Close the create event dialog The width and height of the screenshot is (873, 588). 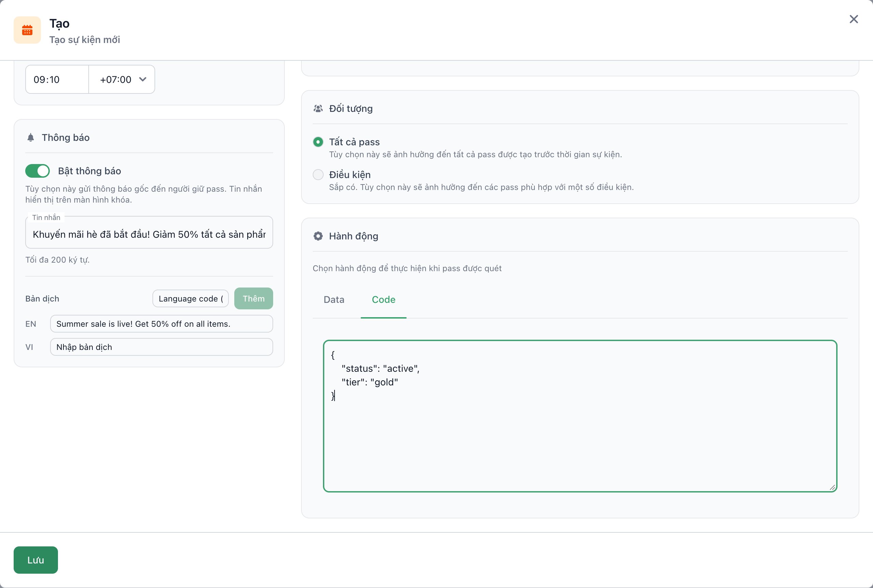click(x=854, y=19)
